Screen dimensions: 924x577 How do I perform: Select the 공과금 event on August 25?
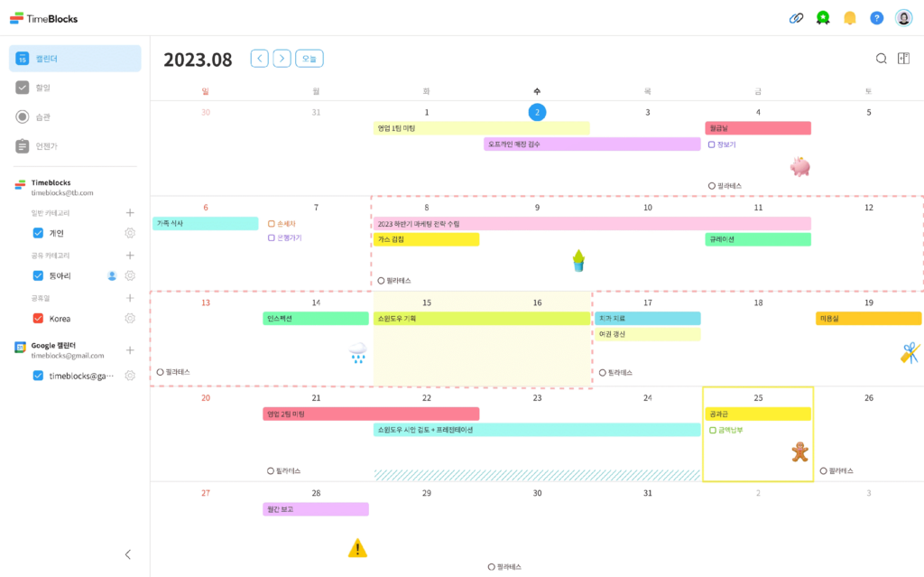click(x=758, y=413)
